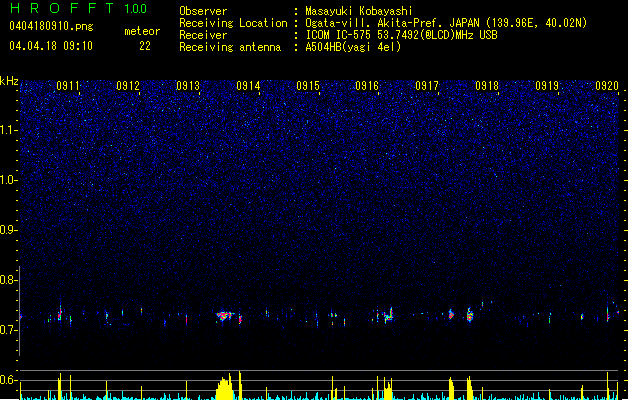The height and width of the screenshot is (400, 629).
Task: Select the version number 1.0.0
Action: (136, 8)
